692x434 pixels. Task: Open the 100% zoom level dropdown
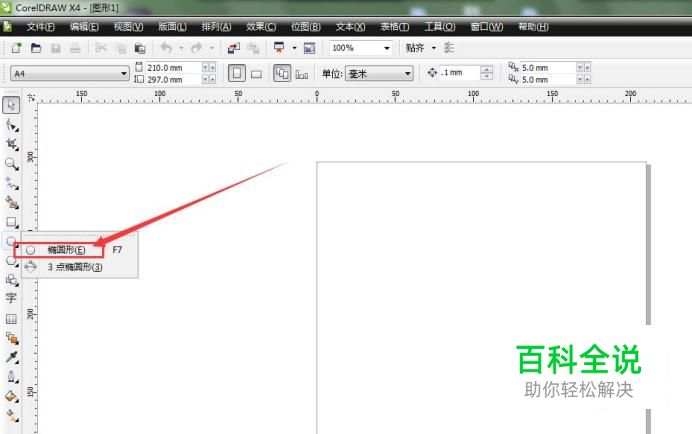click(387, 48)
